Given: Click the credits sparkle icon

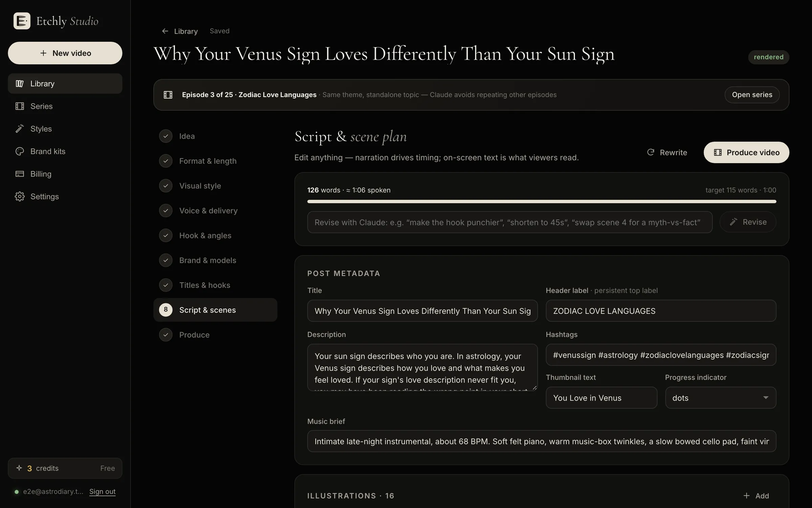Looking at the screenshot, I should (19, 468).
